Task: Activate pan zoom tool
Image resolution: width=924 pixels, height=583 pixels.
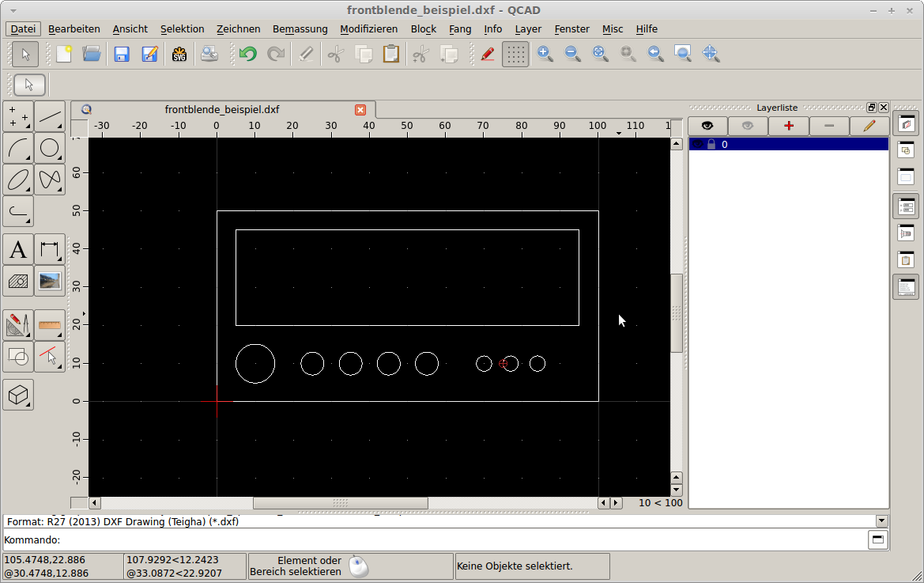Action: click(711, 55)
